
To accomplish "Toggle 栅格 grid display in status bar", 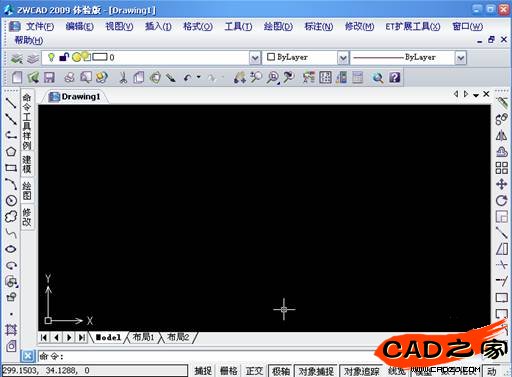I will tap(229, 371).
